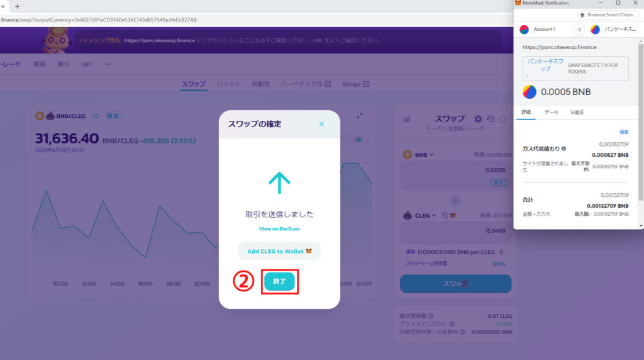Click the 0.000827 BNB gas fee value
644x360 pixels.
click(610, 155)
